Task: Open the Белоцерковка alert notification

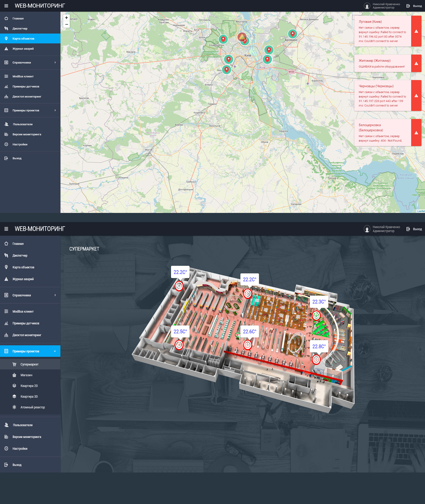Action: [x=383, y=133]
